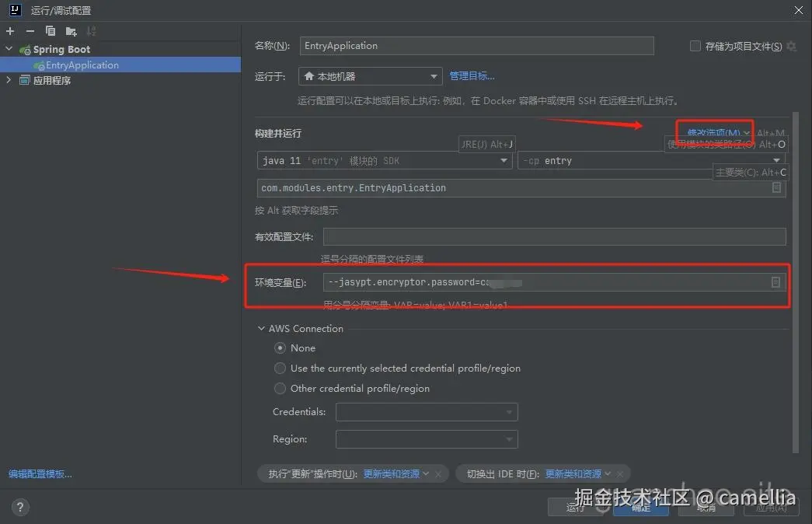Open environment variables editor icon
The width and height of the screenshot is (812, 524).
click(x=775, y=282)
